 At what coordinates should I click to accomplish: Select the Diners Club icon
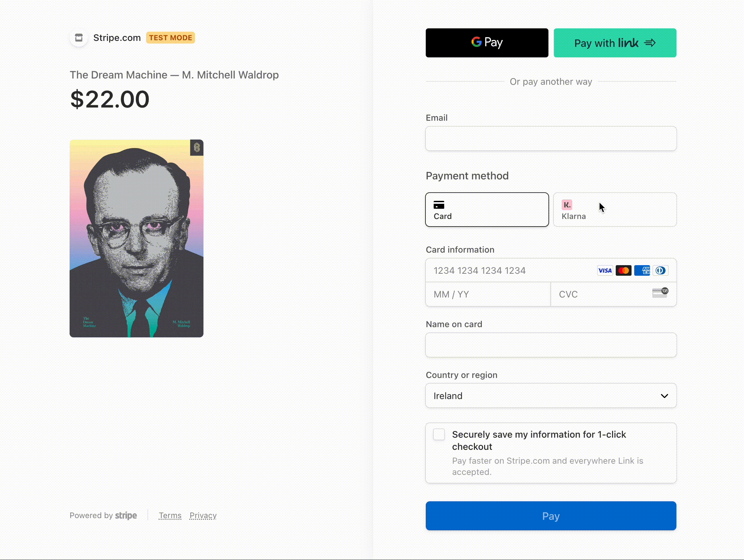tap(661, 270)
